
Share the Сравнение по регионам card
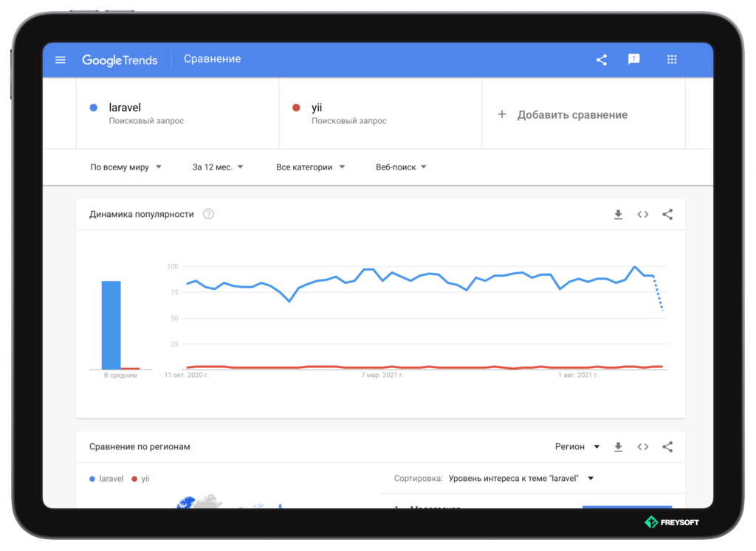pos(667,447)
